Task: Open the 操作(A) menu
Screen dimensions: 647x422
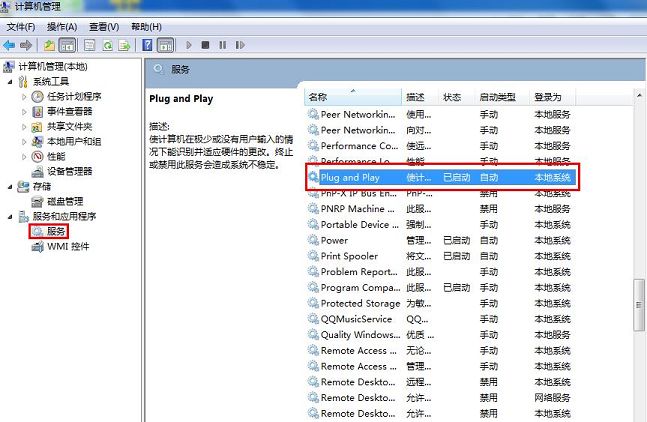Action: point(61,26)
